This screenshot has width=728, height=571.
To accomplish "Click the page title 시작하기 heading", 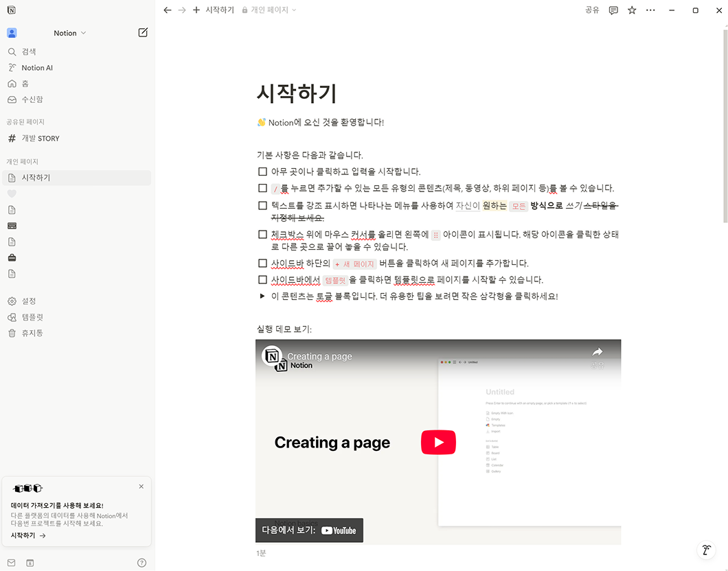I will (297, 93).
